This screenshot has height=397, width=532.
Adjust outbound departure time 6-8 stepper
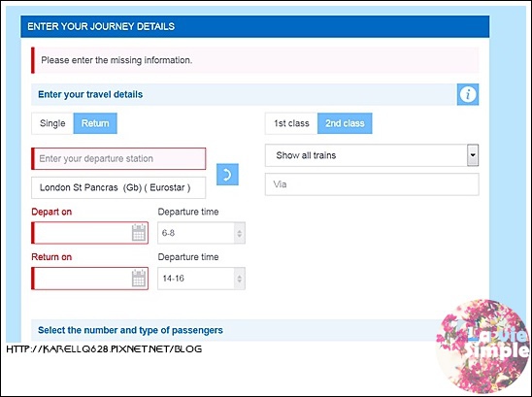(239, 233)
